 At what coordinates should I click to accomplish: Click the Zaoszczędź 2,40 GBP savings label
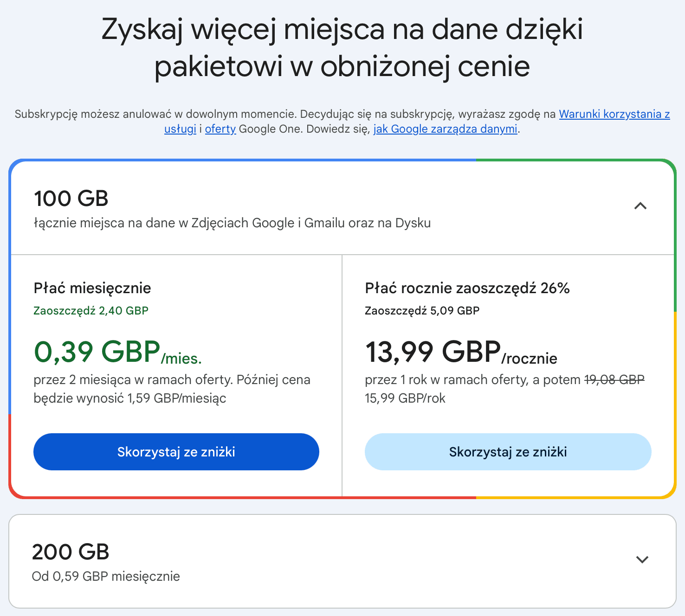click(90, 310)
